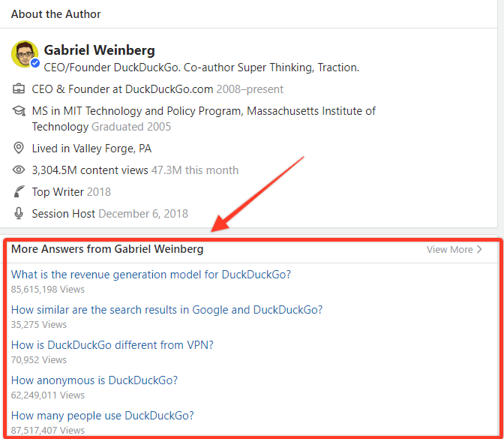Click "More Answers from Gabriel Weinberg" heading
Screen dimensions: 504x439
point(107,249)
